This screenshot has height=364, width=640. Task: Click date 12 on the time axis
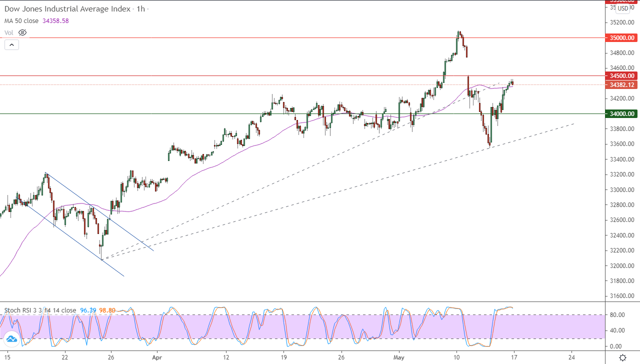tap(226, 357)
